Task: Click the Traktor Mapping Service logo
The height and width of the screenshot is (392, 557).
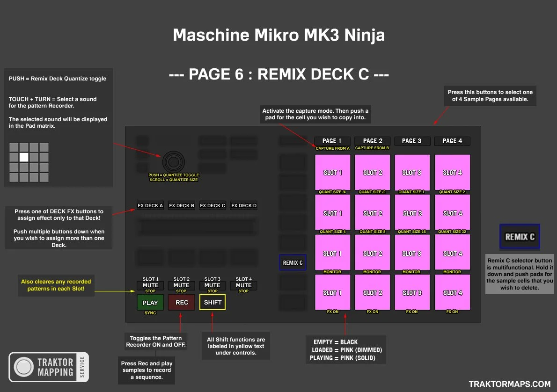Action: pyautogui.click(x=49, y=367)
